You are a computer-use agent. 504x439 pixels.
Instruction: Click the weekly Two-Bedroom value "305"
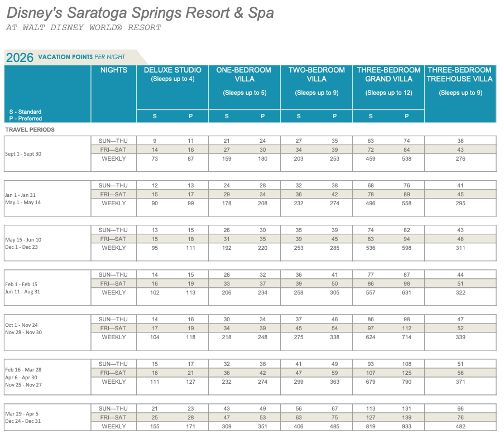[335, 293]
